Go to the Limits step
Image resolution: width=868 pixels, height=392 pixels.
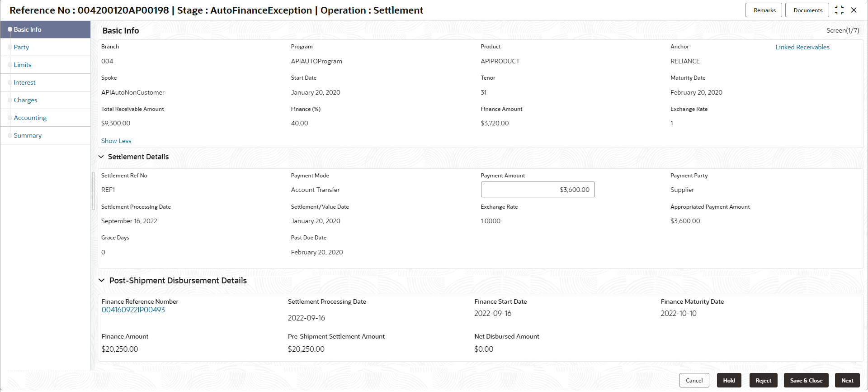point(23,65)
